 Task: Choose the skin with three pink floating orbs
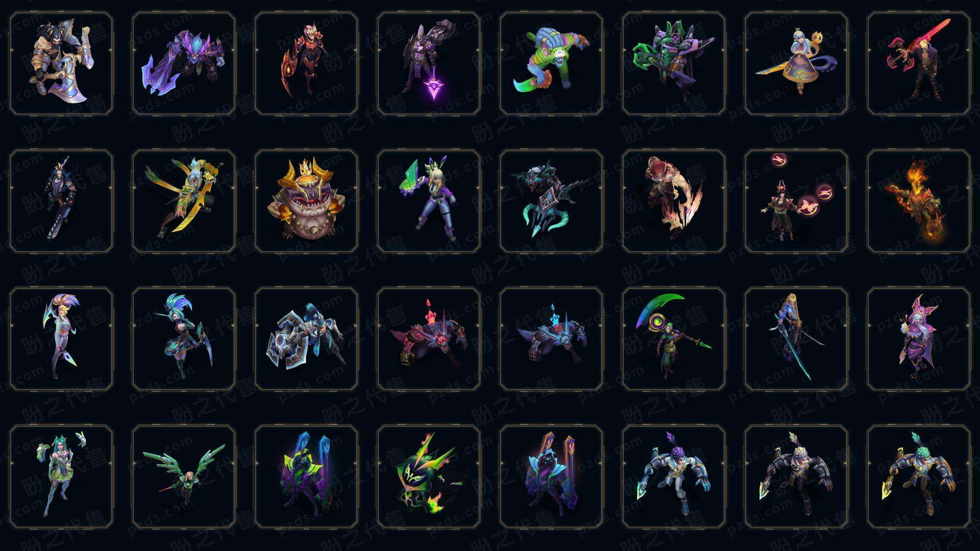pyautogui.click(x=796, y=201)
